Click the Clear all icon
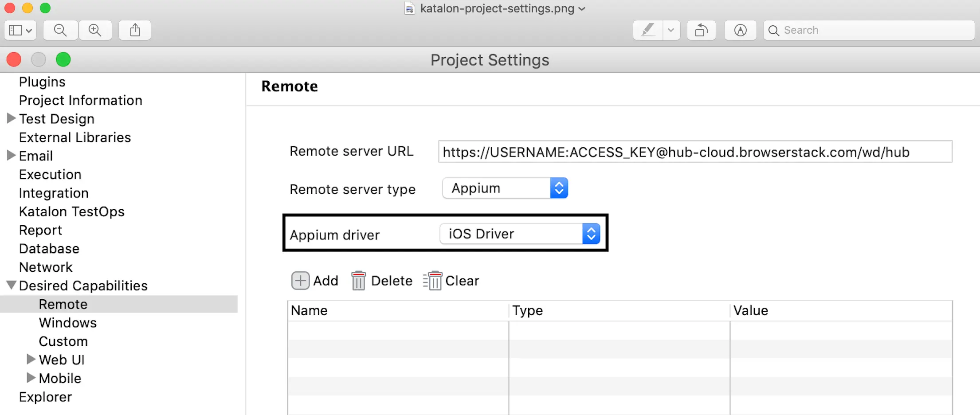980x415 pixels. (433, 281)
